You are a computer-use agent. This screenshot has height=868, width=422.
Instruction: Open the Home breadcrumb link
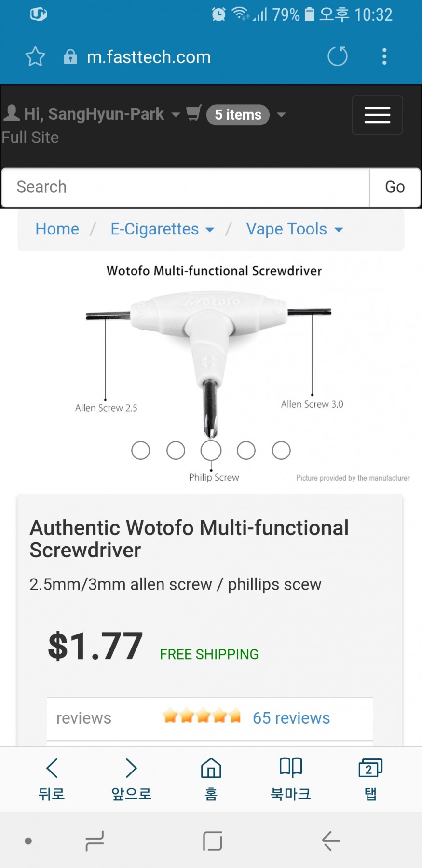point(57,229)
